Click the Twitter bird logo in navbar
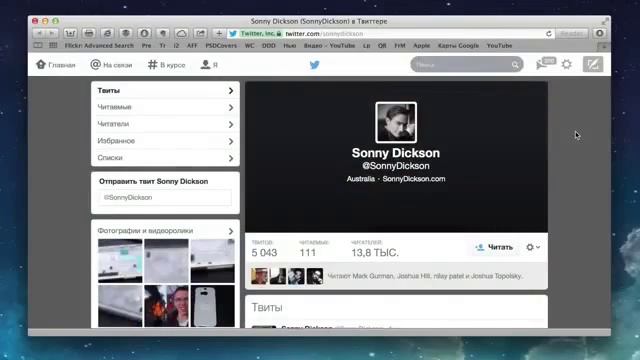The image size is (640, 360). (x=314, y=65)
